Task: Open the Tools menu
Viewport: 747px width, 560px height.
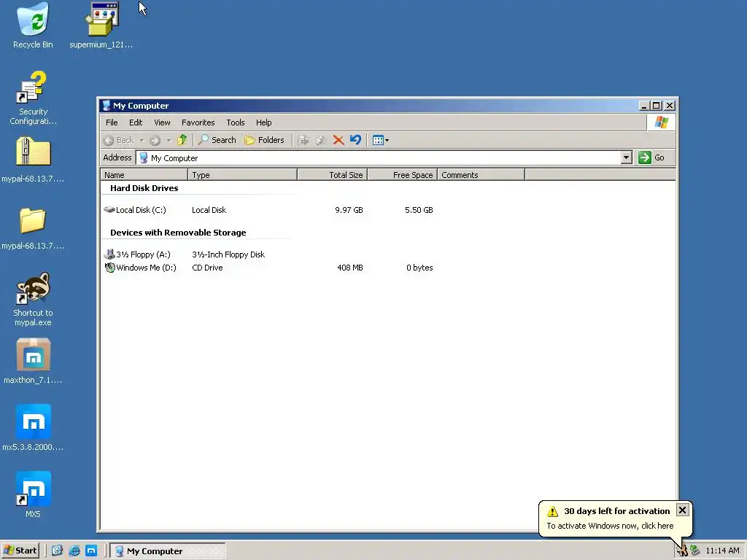Action: tap(236, 122)
